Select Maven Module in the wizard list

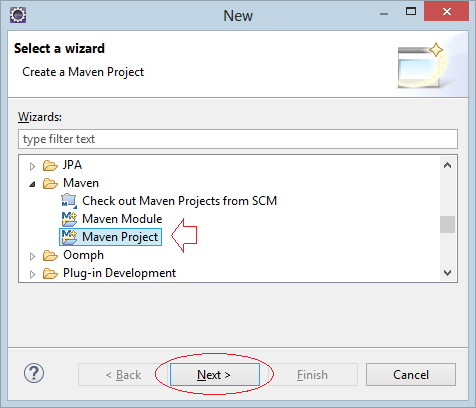click(x=122, y=219)
